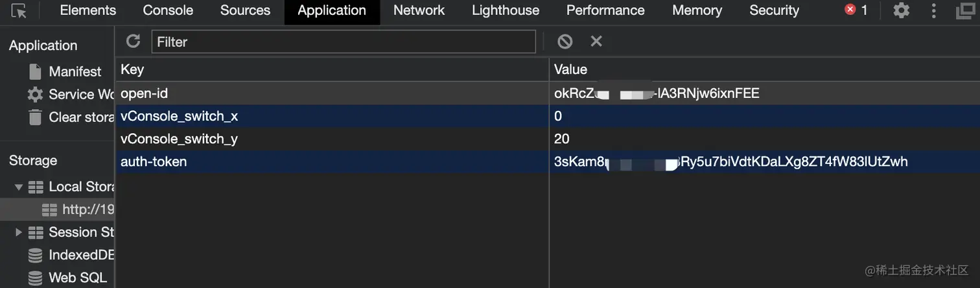980x288 pixels.
Task: Open the three-dot more options menu
Action: pyautogui.click(x=933, y=10)
